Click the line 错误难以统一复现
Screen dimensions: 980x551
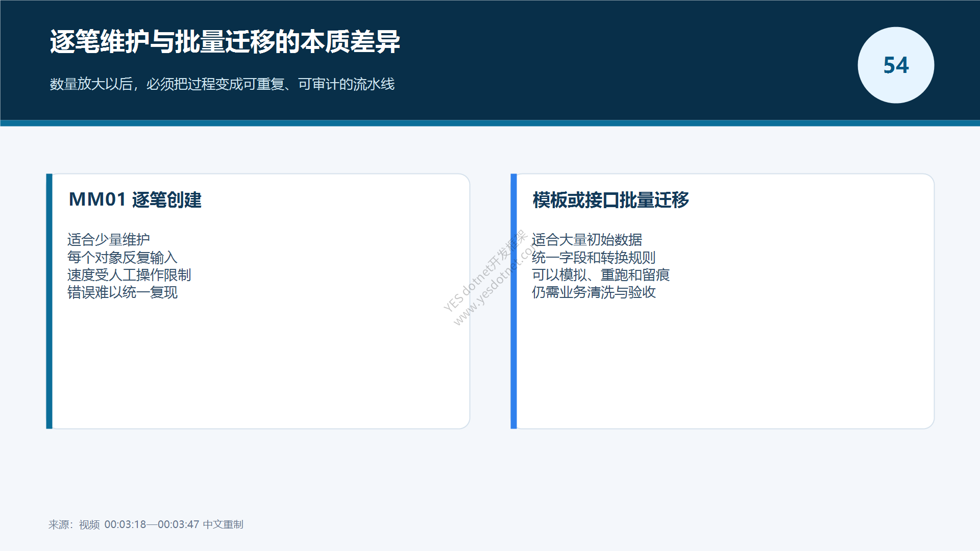(x=122, y=292)
